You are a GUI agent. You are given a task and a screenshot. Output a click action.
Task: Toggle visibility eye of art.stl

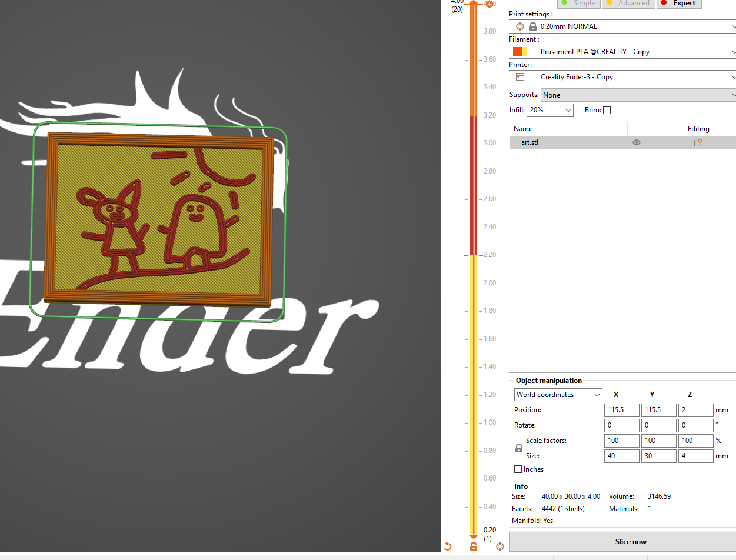[636, 142]
